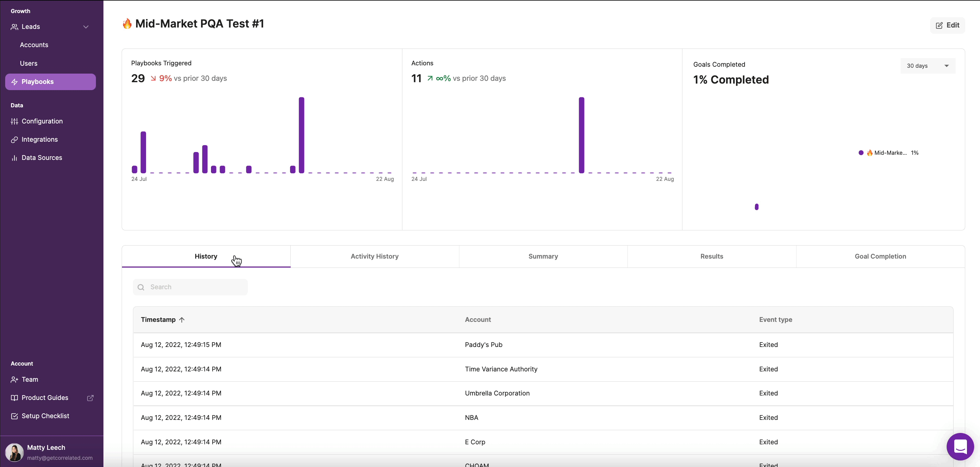Screen dimensions: 980x467
Task: Switch to the Summary tab
Action: [x=543, y=256]
